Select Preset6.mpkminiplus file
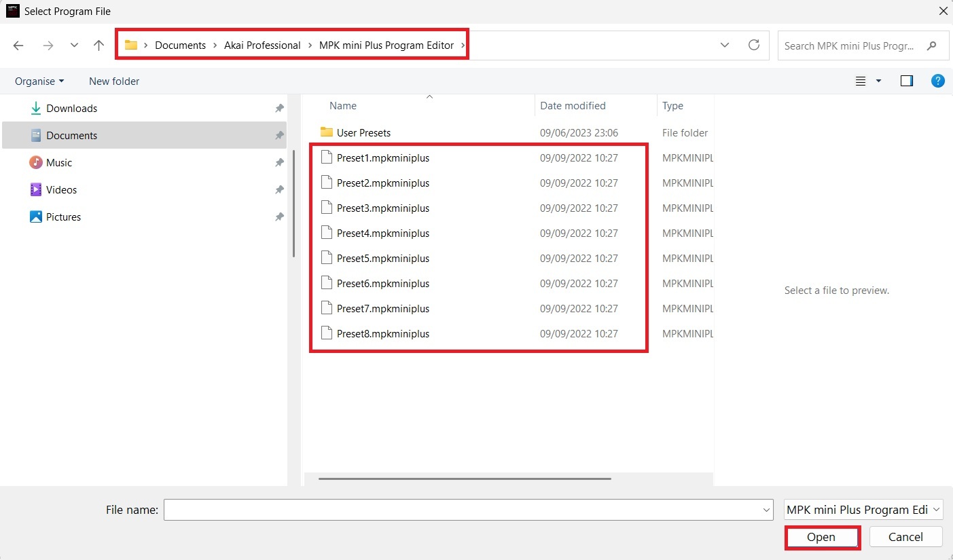This screenshot has height=560, width=953. 383,283
